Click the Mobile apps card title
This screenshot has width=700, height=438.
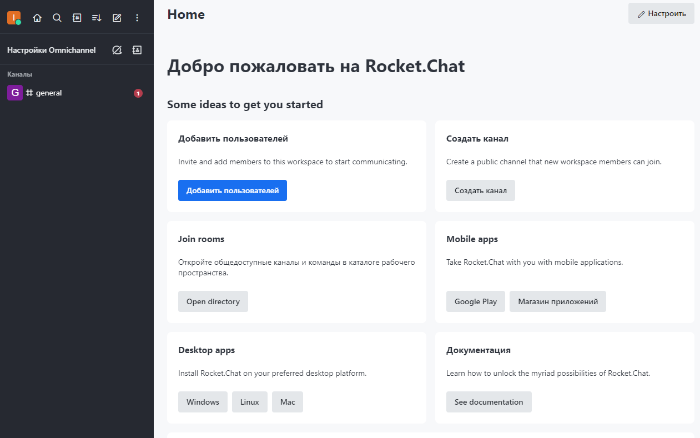pos(472,239)
